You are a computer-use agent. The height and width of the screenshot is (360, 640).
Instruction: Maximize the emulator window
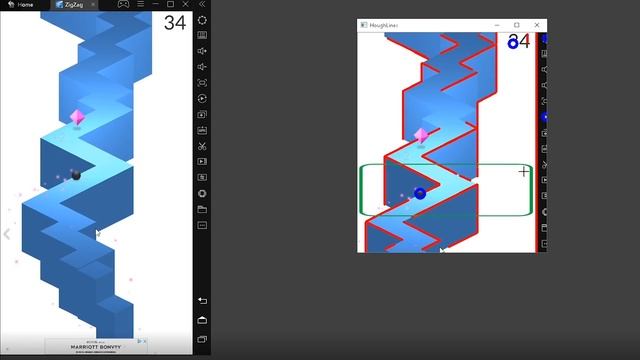171,4
